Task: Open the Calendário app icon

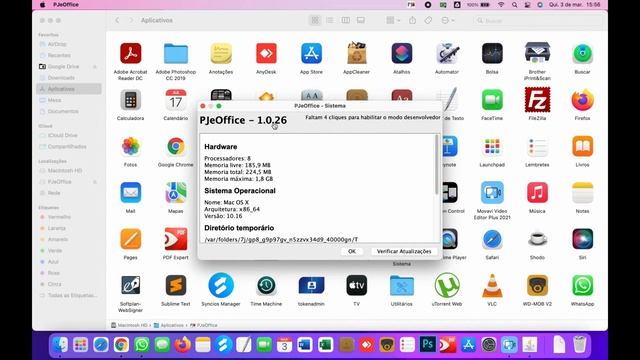Action: click(x=176, y=100)
